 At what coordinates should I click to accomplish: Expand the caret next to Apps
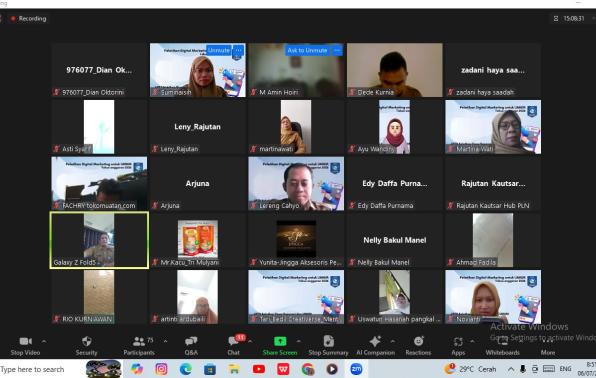coord(472,341)
